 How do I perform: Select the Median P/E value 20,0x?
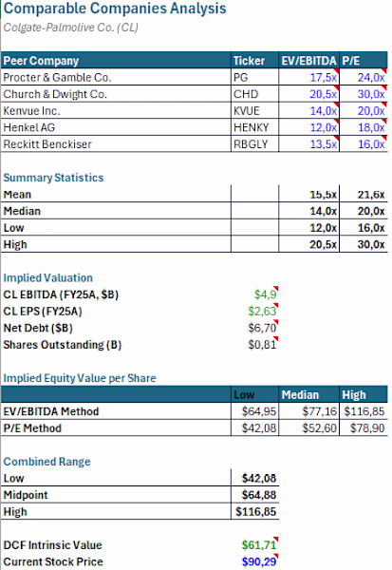[364, 211]
